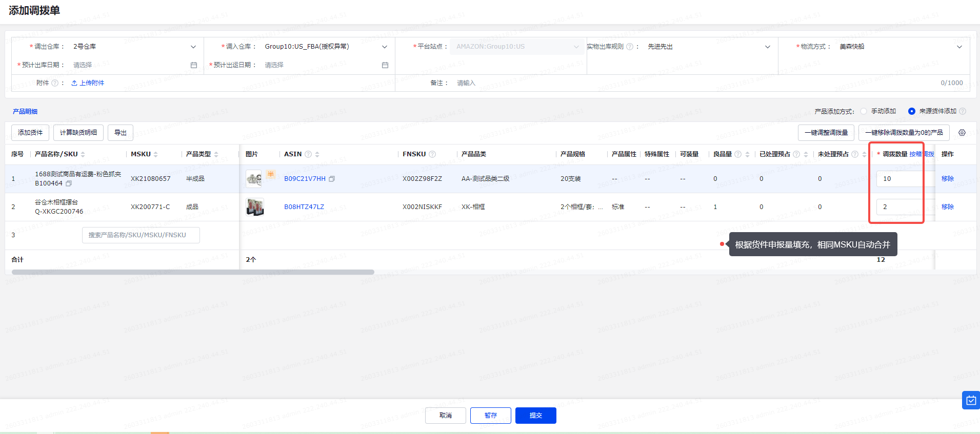Screen dimensions: 980x434
Task: Expand the 调出仓库 dropdown
Action: point(193,47)
